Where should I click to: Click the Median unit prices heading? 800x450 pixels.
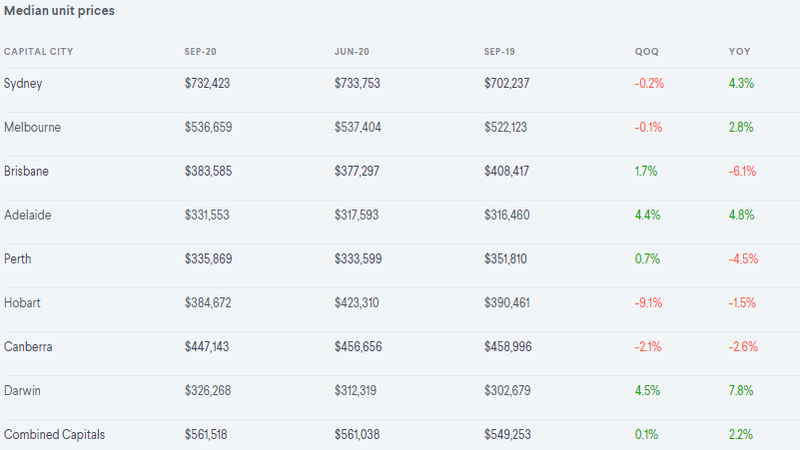[59, 11]
